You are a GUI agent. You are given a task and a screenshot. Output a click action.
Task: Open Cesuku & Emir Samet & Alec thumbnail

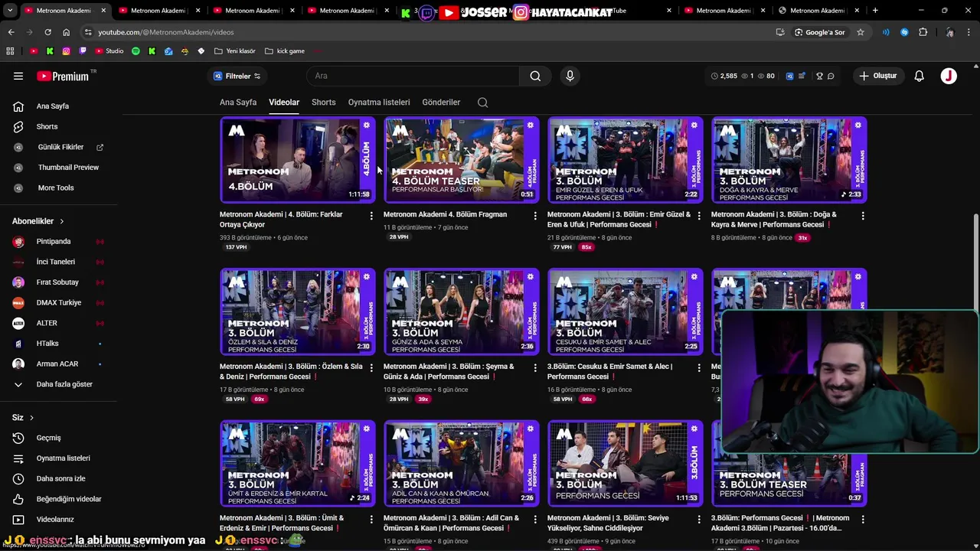[x=626, y=311]
